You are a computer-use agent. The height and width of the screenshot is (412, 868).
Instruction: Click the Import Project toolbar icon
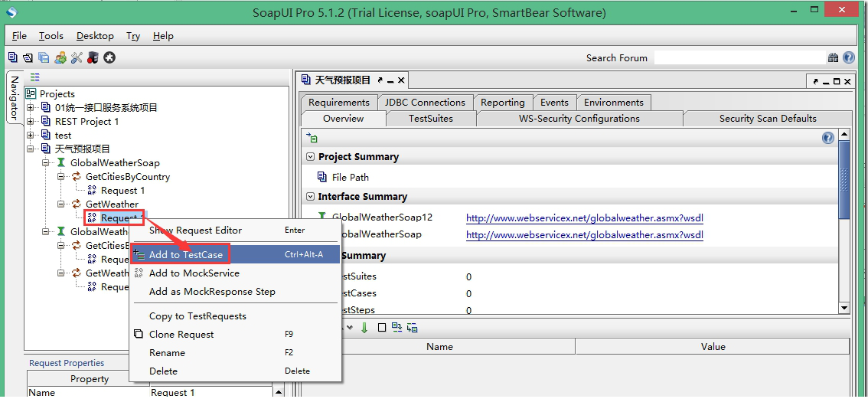coord(28,57)
